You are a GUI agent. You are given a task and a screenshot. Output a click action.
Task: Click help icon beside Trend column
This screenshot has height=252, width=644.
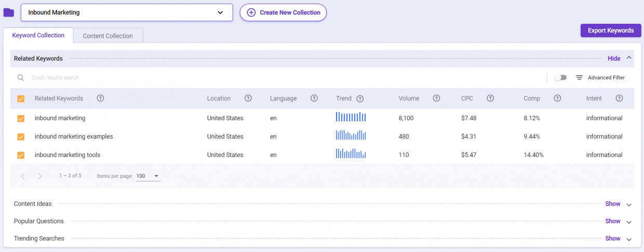360,99
